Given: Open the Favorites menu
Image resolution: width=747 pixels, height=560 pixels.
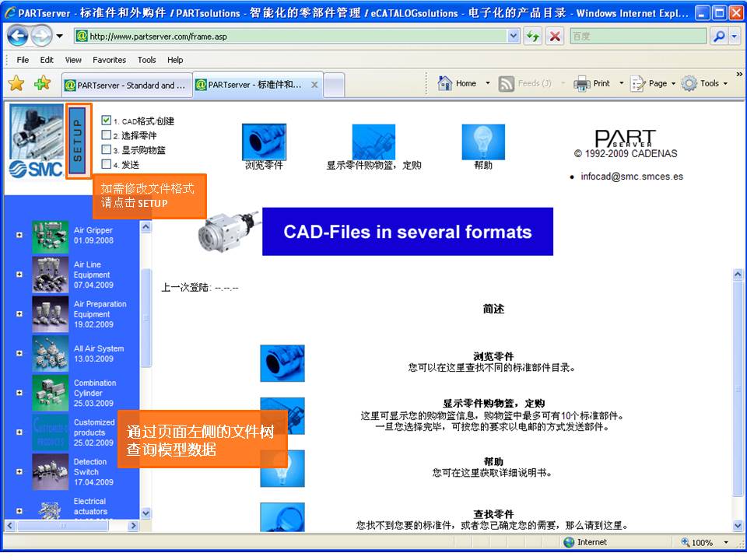Looking at the screenshot, I should pyautogui.click(x=110, y=60).
